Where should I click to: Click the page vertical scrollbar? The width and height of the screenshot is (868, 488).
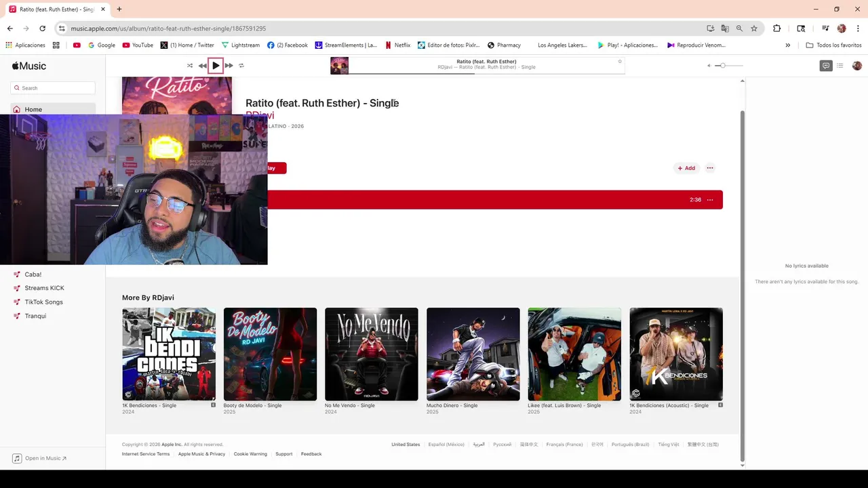pos(743,285)
